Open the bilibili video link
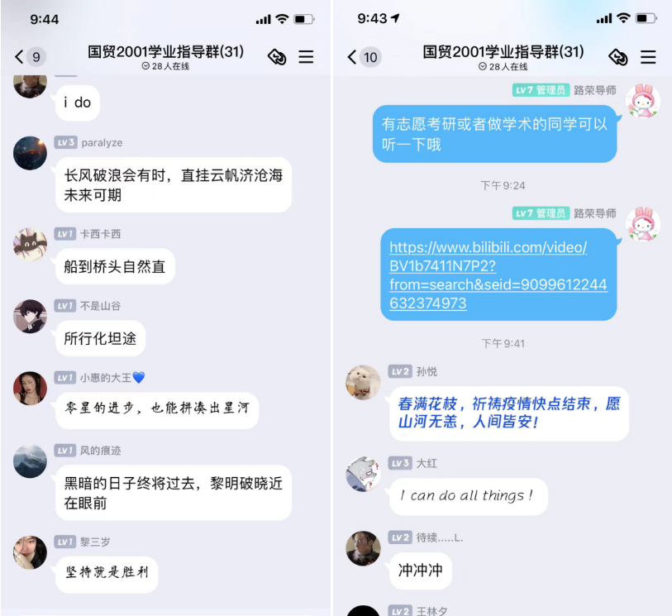This screenshot has width=672, height=616. pos(498,275)
